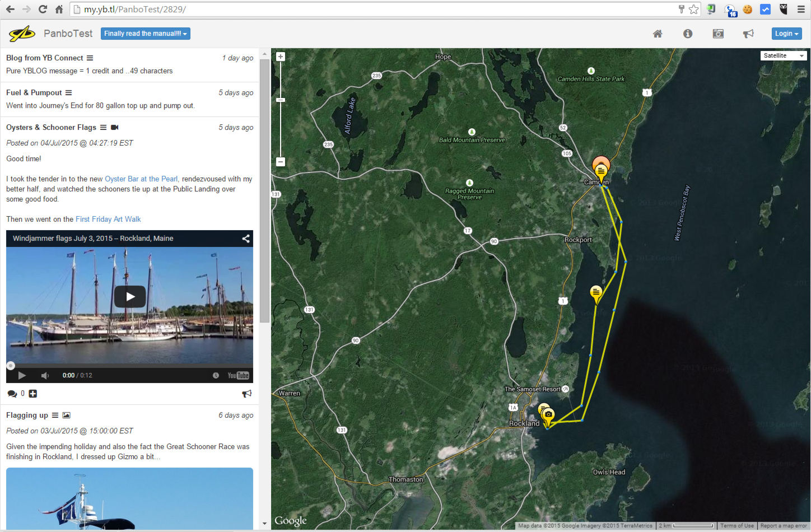Zoom in the map with plus button
Image resolution: width=811 pixels, height=532 pixels.
(x=281, y=57)
